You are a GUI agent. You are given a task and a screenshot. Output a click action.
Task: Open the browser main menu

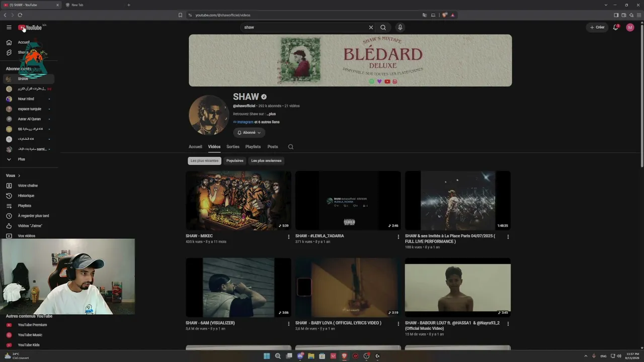point(639,15)
